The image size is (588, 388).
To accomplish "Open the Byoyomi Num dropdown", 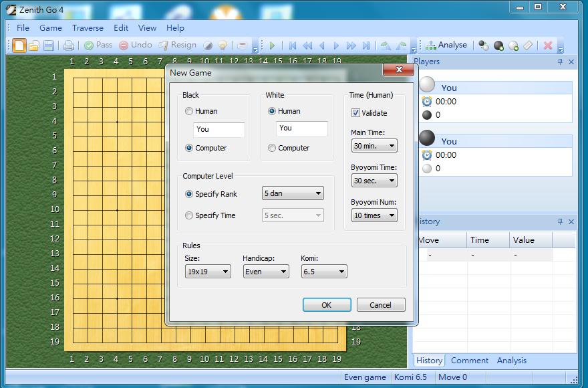I will click(x=374, y=215).
